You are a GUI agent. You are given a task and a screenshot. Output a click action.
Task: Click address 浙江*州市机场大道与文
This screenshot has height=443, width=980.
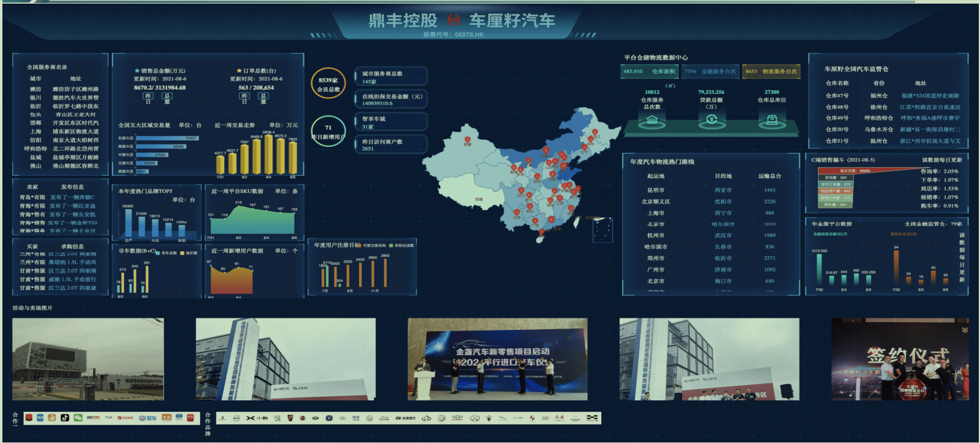tap(930, 141)
